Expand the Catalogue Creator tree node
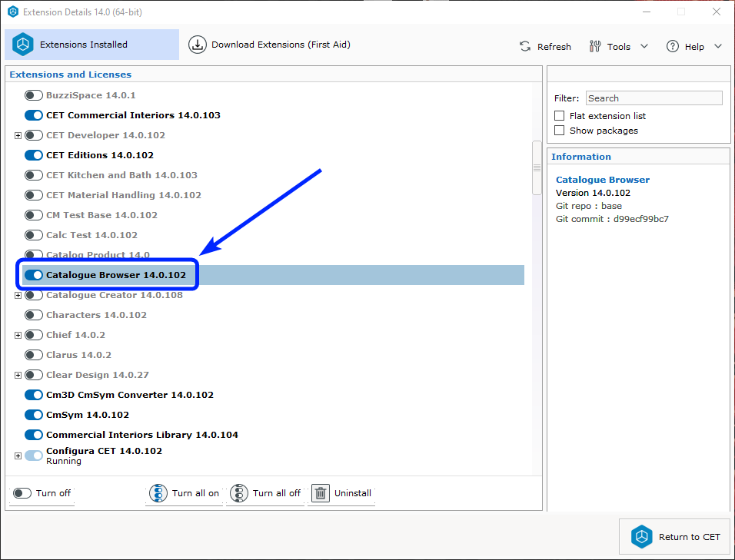Viewport: 735px width, 560px height. coord(18,295)
